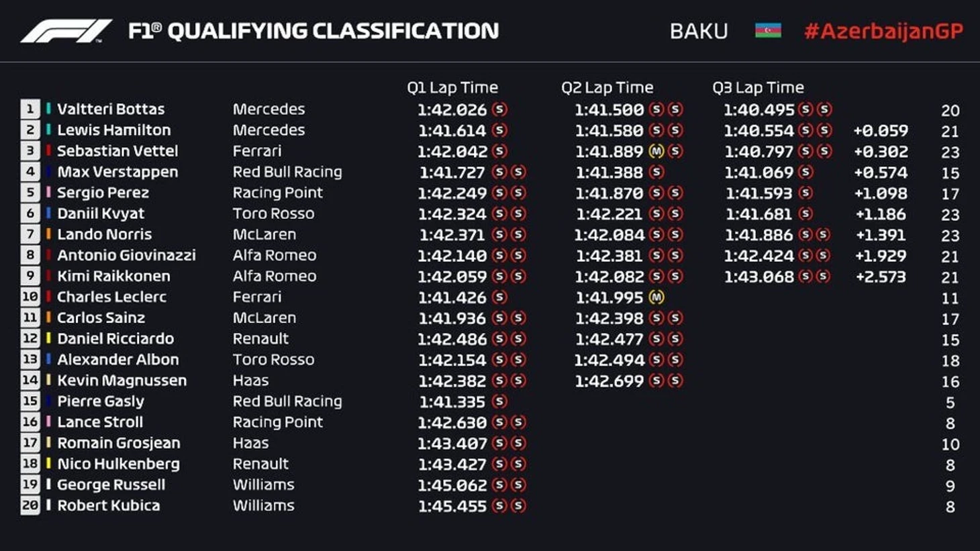Click the orange team color bar beside Lando Norris

[x=48, y=234]
